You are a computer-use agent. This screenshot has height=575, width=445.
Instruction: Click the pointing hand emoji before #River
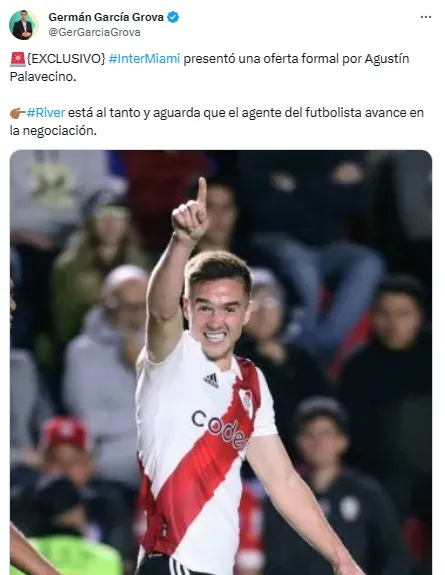coord(18,113)
